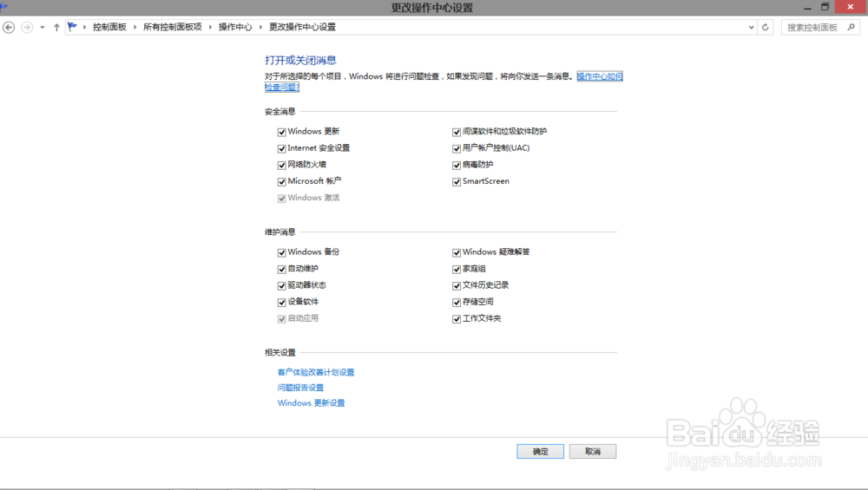
Task: Expand arrow before 控制面板 breadcrumb
Action: 85,27
